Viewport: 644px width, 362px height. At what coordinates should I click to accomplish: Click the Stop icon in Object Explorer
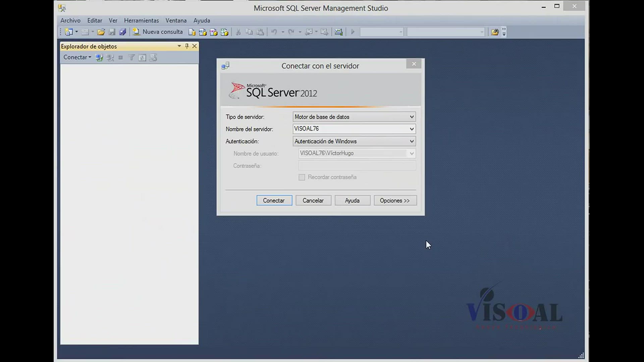tap(121, 58)
